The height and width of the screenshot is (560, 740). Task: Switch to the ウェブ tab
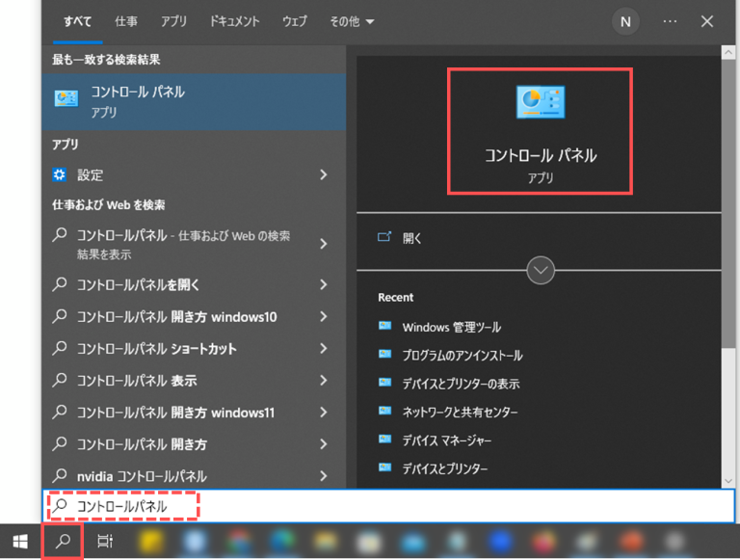click(x=295, y=22)
